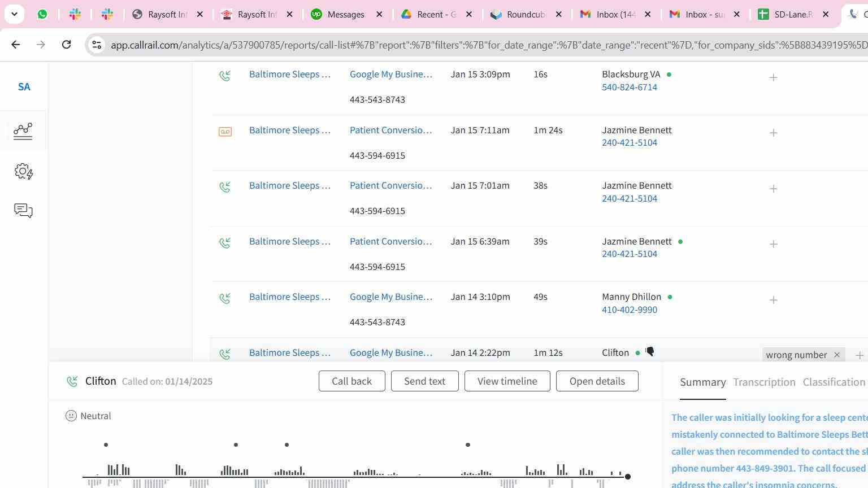Click inbound call icon for Manny Dhillon row

225,298
